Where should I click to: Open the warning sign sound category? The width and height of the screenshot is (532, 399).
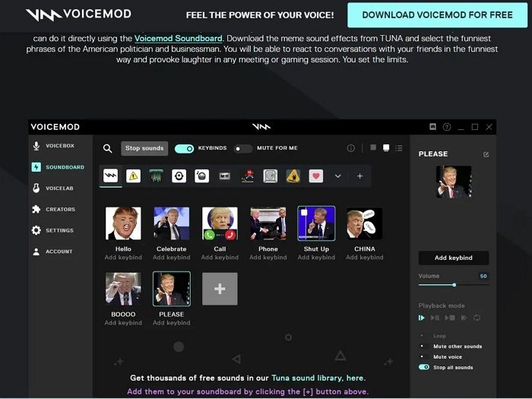click(x=133, y=176)
